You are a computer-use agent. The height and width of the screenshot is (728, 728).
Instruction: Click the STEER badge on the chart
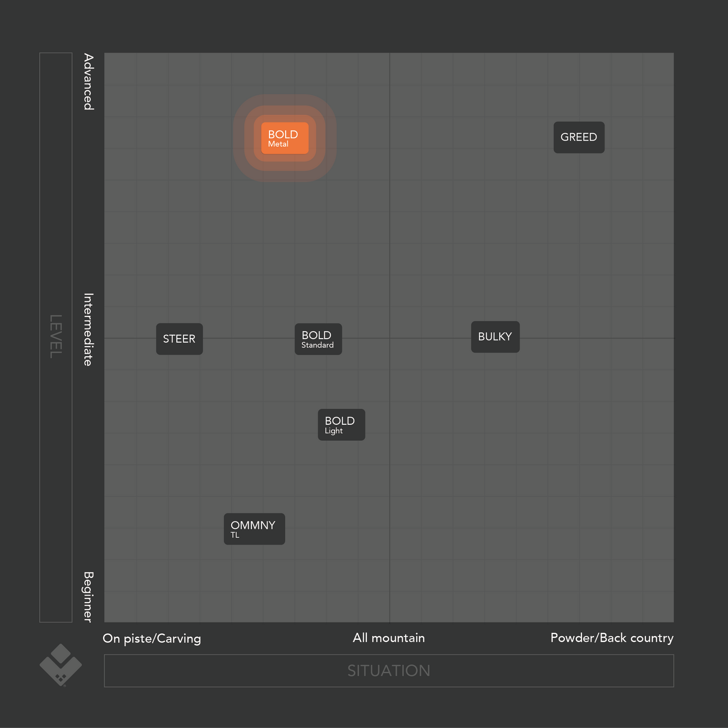(x=179, y=339)
